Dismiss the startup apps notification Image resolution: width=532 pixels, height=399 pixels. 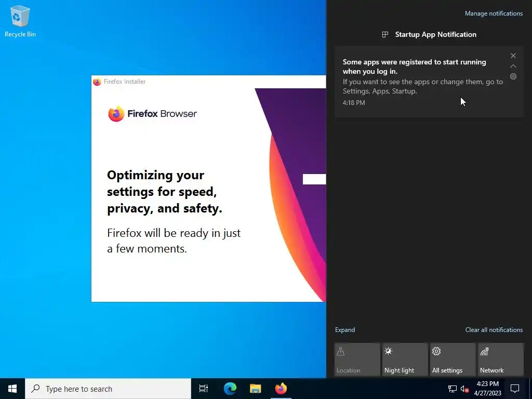tap(513, 56)
